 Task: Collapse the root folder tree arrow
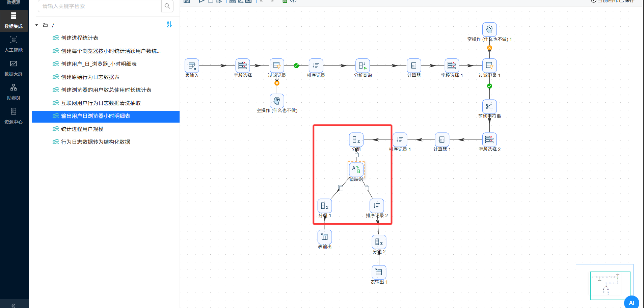37,25
